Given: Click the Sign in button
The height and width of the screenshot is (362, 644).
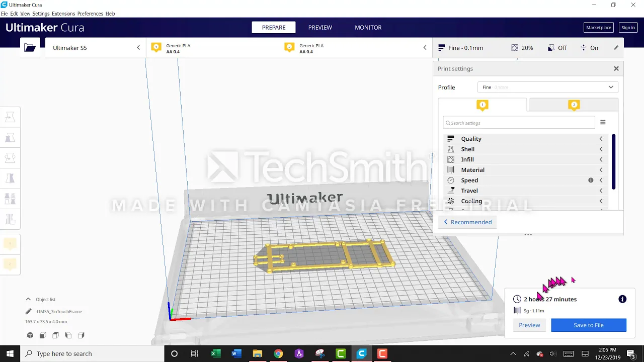Looking at the screenshot, I should (628, 28).
